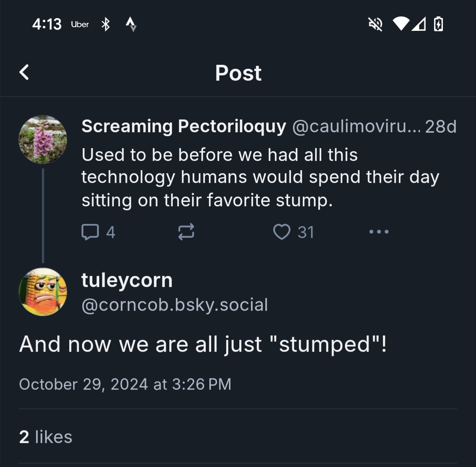Open replies via the comment bubble icon
The height and width of the screenshot is (467, 476).
coord(90,232)
